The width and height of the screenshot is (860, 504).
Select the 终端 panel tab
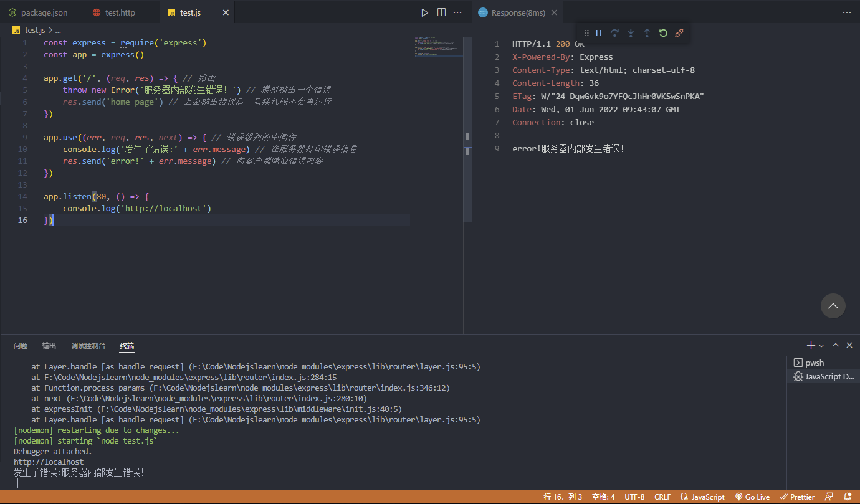click(127, 346)
